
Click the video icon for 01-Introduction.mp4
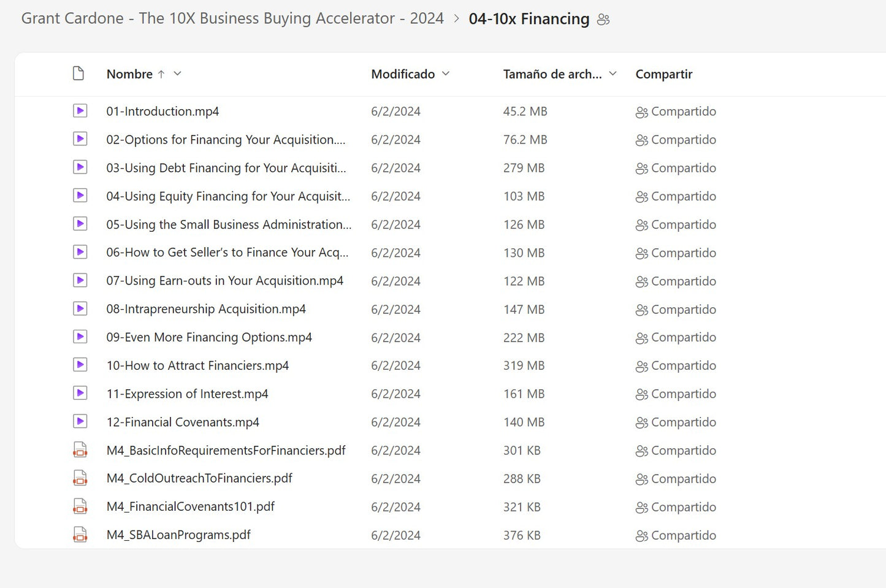[x=80, y=111]
